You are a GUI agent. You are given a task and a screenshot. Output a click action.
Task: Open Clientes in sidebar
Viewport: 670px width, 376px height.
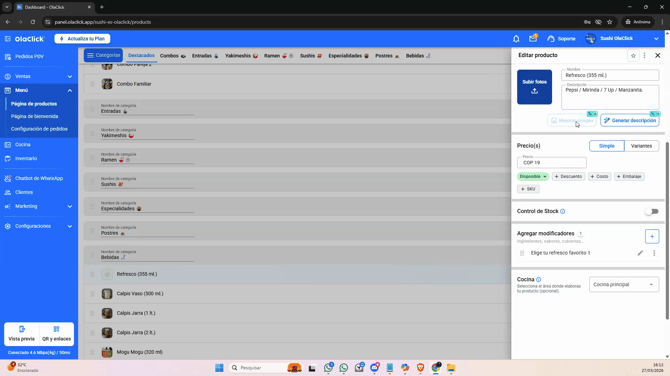point(24,192)
